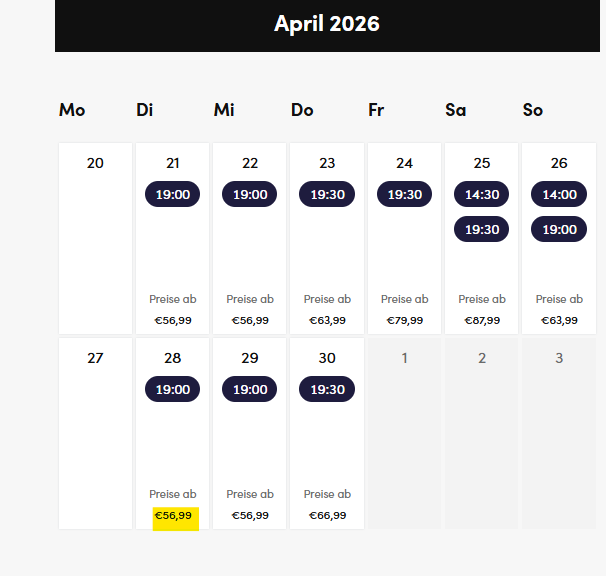Image resolution: width=606 pixels, height=576 pixels.
Task: Pick the 19:00 show on April 29
Action: 250,389
